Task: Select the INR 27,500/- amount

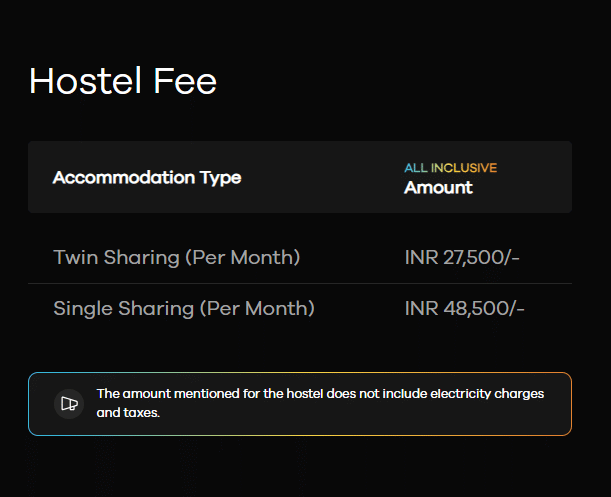Action: pyautogui.click(x=462, y=257)
